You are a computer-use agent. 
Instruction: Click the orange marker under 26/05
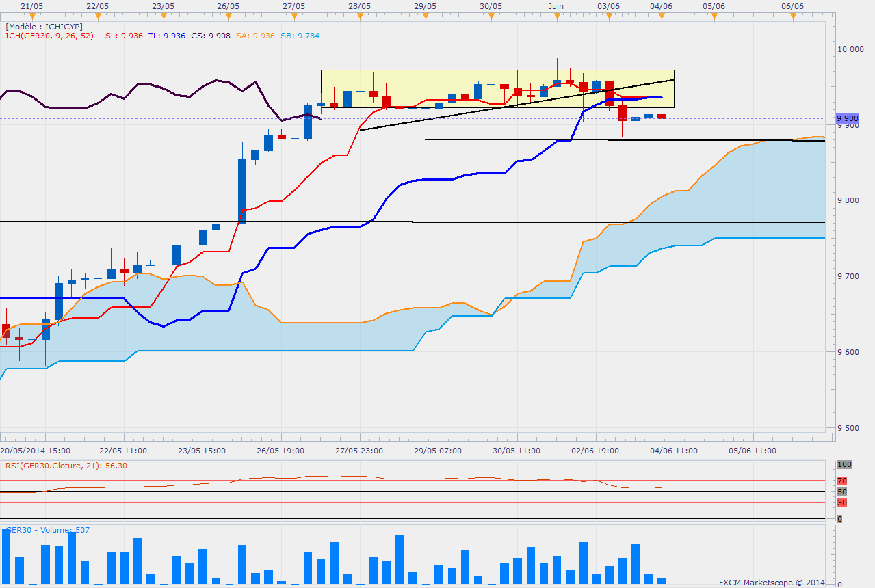(228, 15)
